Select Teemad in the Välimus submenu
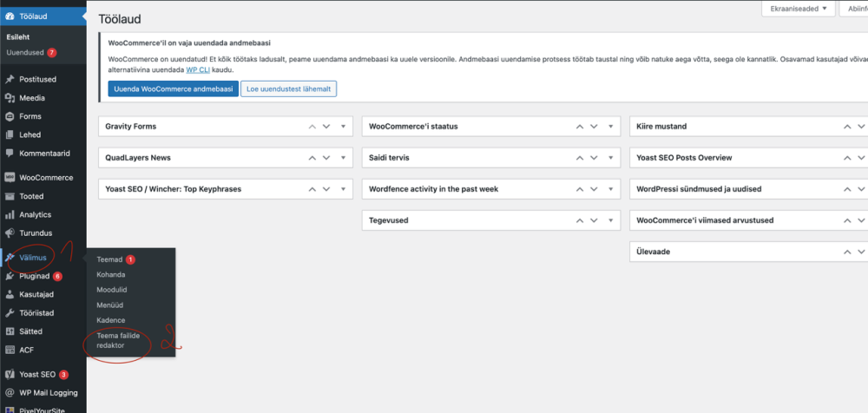Screen dimensions: 868x413 [x=109, y=259]
